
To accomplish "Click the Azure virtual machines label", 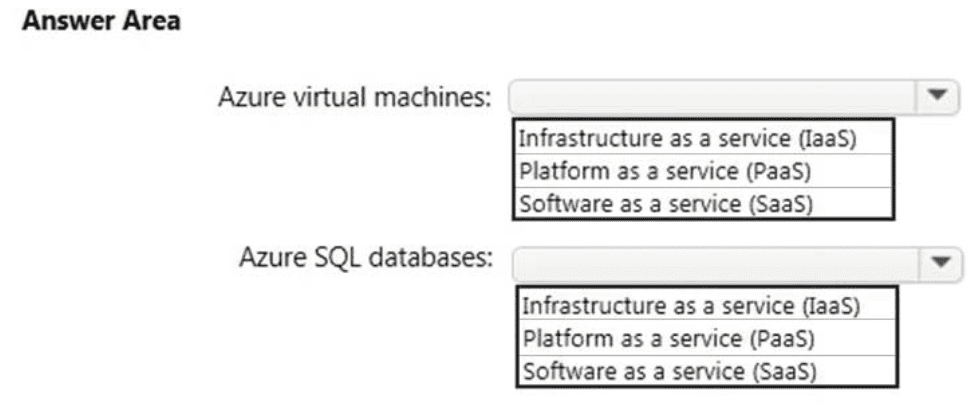I will tap(355, 98).
